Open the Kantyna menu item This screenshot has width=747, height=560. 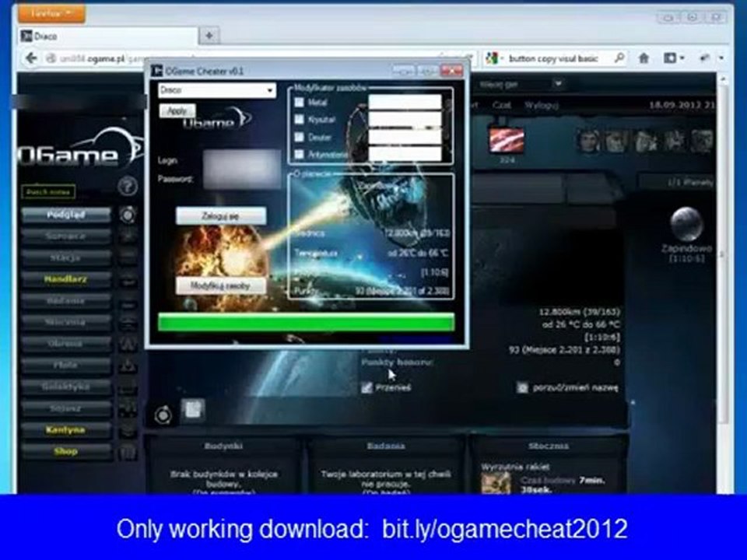click(x=65, y=430)
